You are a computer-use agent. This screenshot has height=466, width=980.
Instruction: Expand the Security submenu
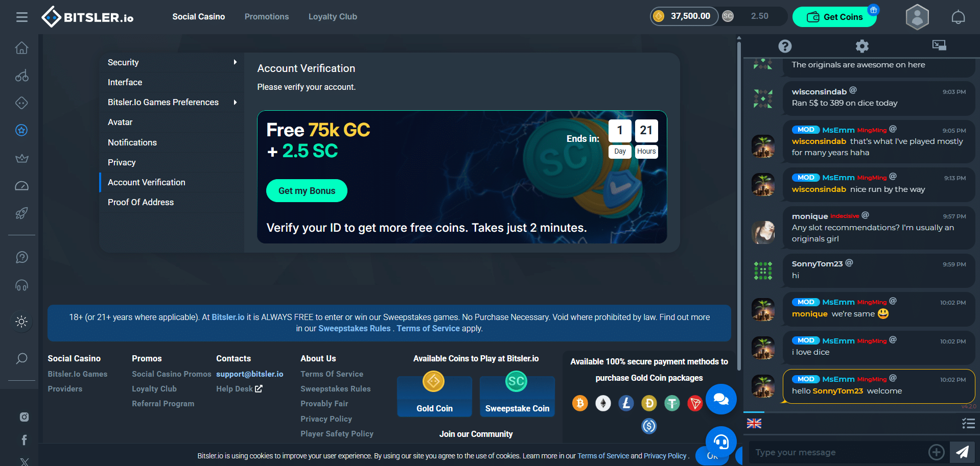click(x=172, y=62)
